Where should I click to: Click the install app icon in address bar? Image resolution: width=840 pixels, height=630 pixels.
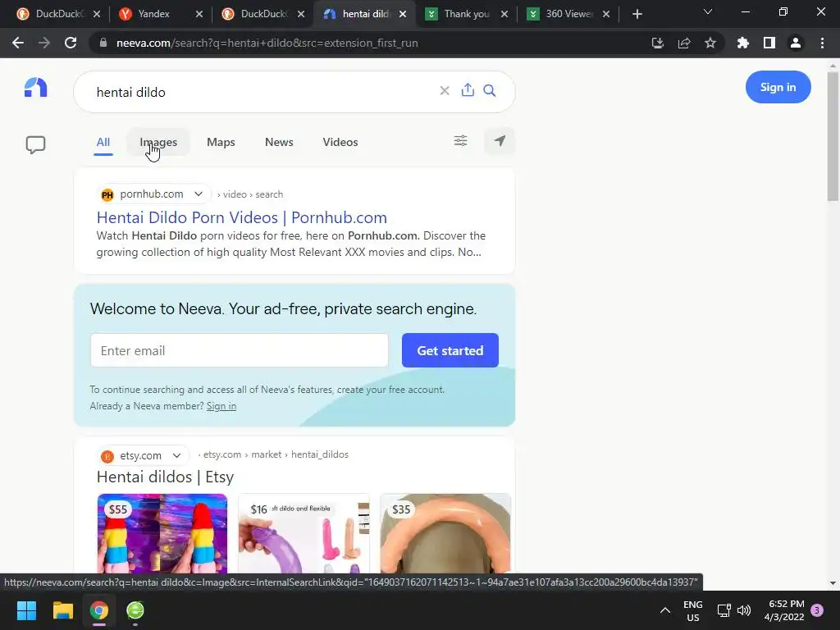pyautogui.click(x=657, y=43)
